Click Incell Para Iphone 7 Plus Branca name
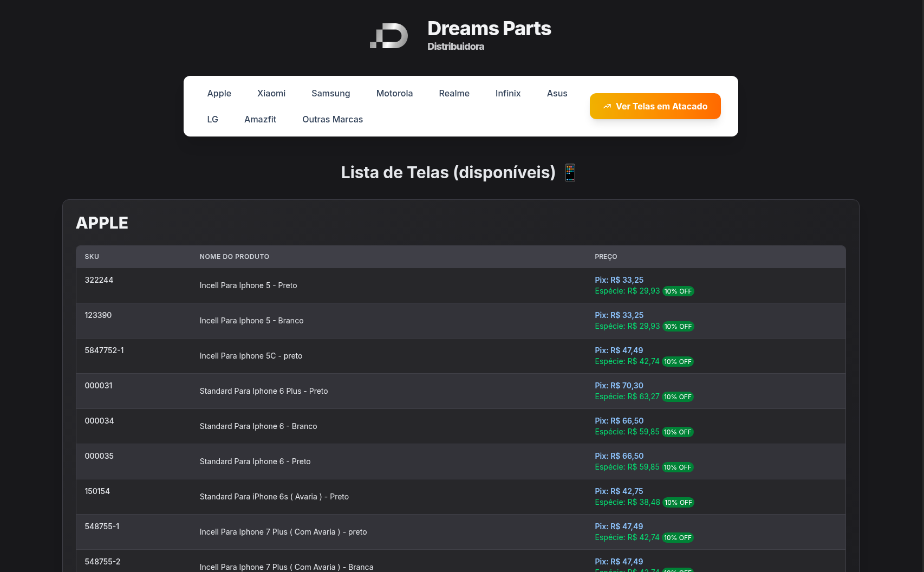 point(287,567)
